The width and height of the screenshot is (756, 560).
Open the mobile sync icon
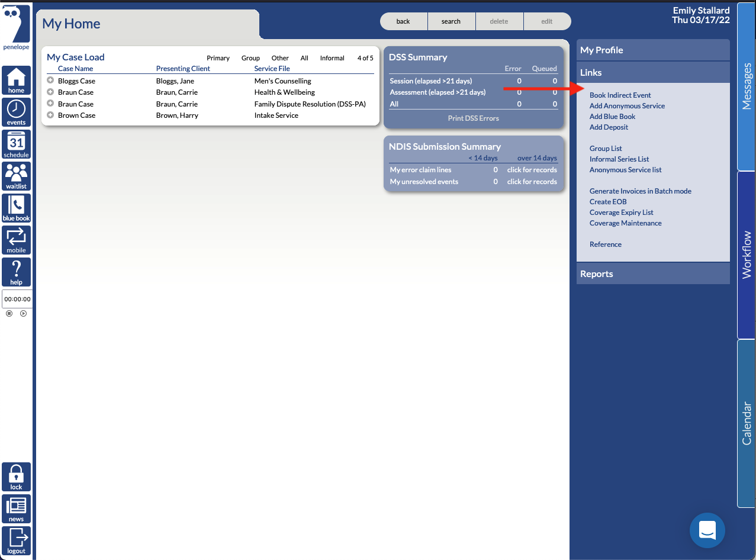coord(16,240)
